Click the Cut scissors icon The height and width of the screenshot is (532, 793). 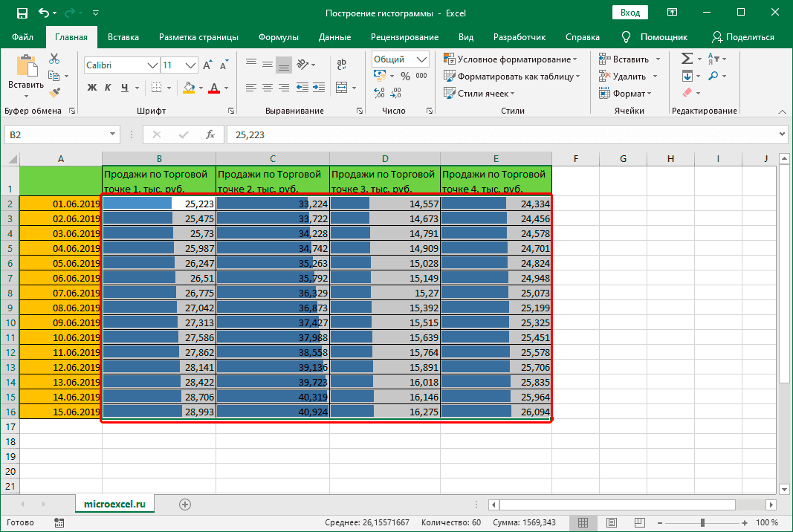point(54,59)
